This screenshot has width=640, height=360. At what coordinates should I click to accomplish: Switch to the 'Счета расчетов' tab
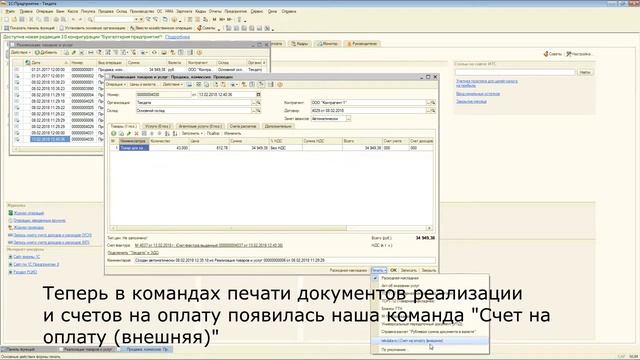[x=243, y=126]
